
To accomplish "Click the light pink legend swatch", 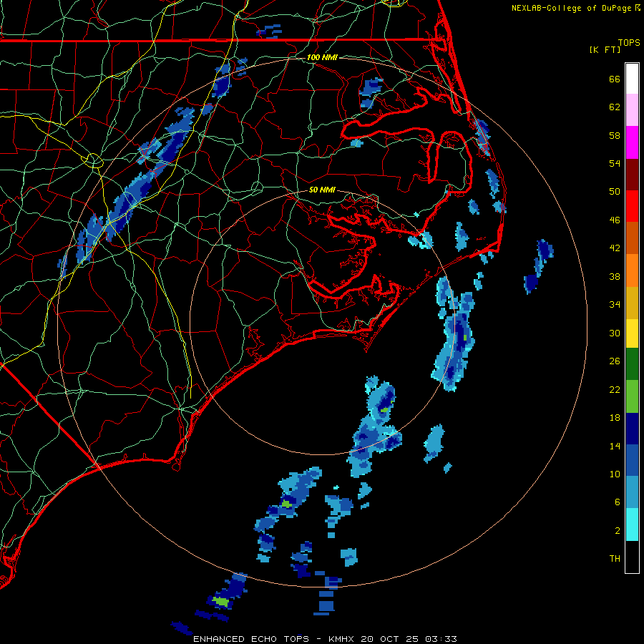I will coord(632,109).
